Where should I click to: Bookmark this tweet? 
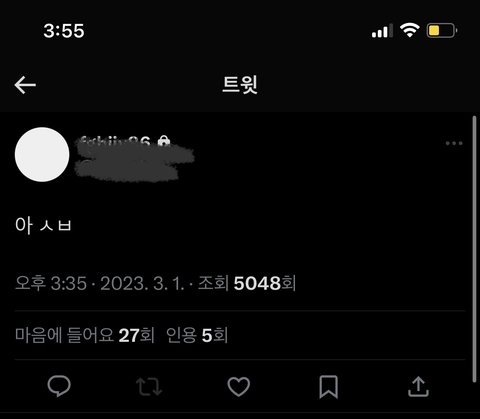[x=329, y=387]
